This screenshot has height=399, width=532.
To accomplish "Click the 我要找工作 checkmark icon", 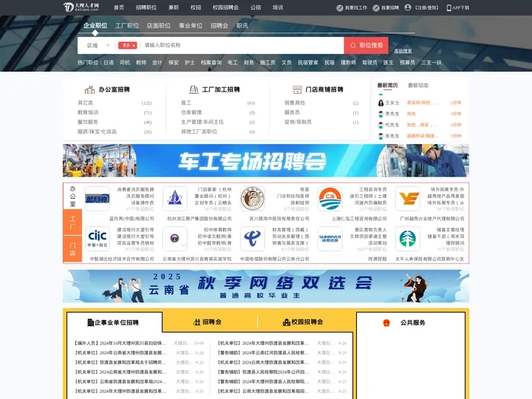I will [x=340, y=8].
